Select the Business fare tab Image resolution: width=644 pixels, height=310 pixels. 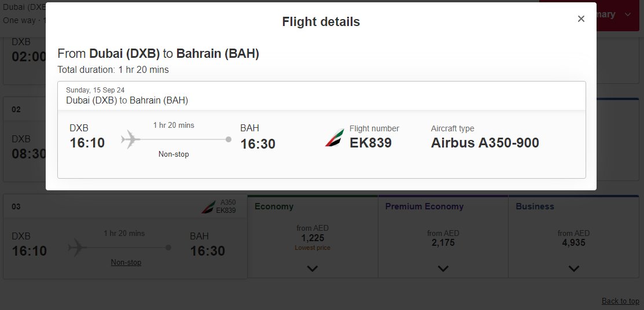click(535, 206)
